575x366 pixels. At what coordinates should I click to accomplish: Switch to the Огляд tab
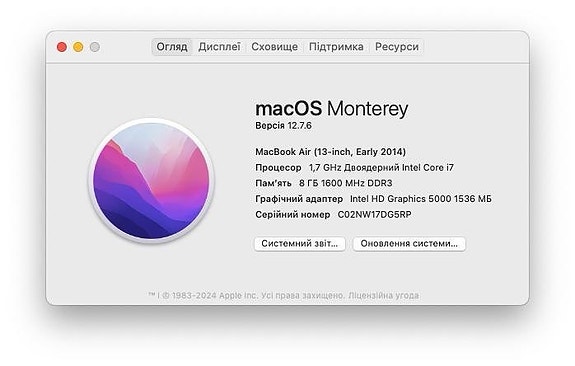click(x=172, y=47)
